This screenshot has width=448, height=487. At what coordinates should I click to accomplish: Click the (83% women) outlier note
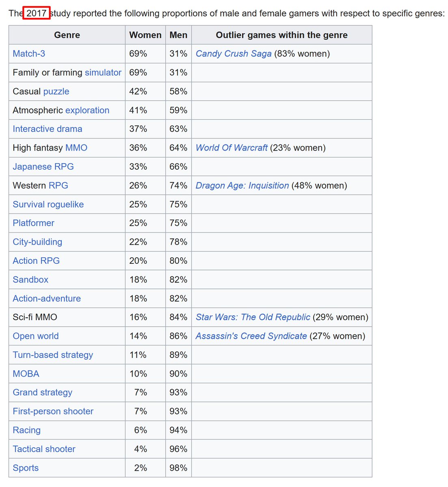click(302, 54)
